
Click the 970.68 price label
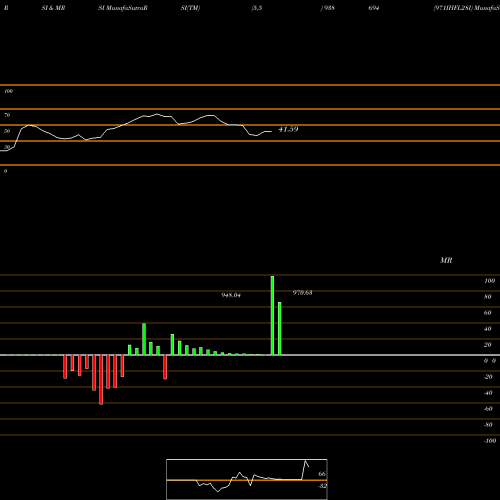pos(303,293)
